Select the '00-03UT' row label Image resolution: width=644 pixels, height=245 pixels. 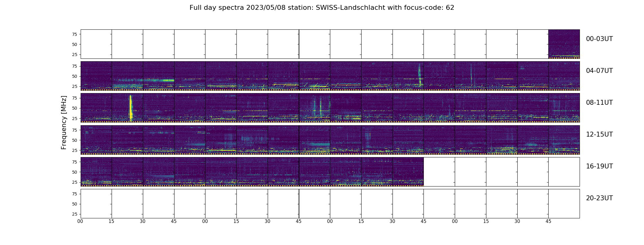(x=599, y=39)
